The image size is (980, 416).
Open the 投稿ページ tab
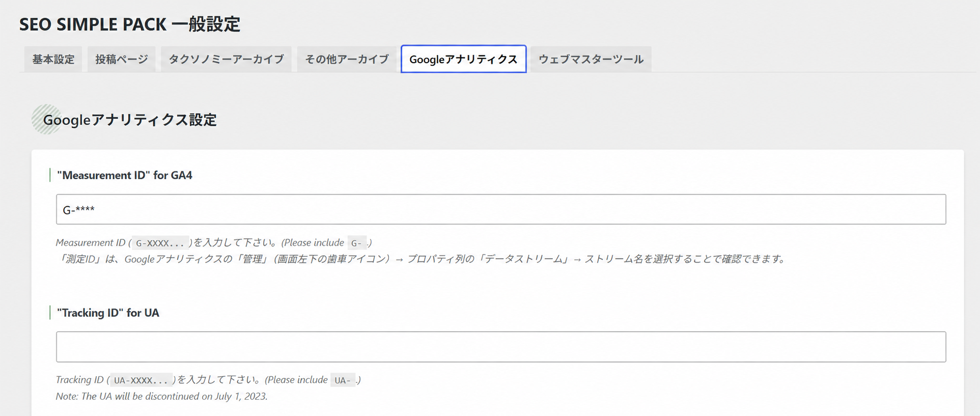[x=121, y=59]
